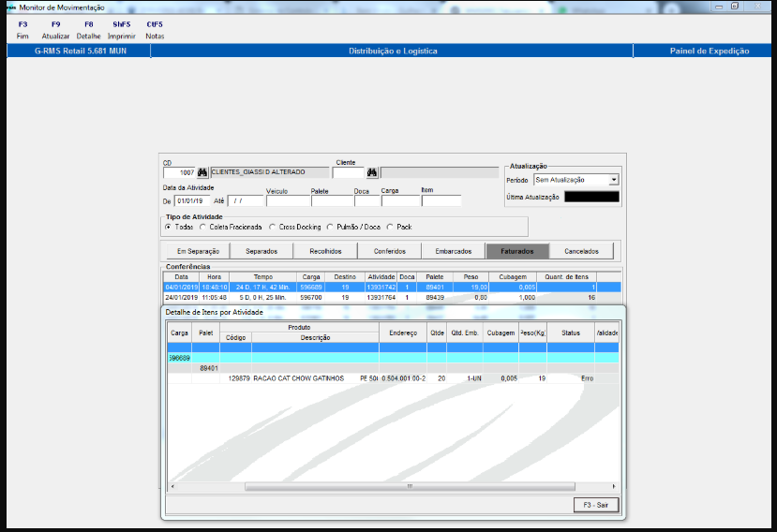777x532 pixels.
Task: Click the product code 129879 cell
Action: pos(236,378)
